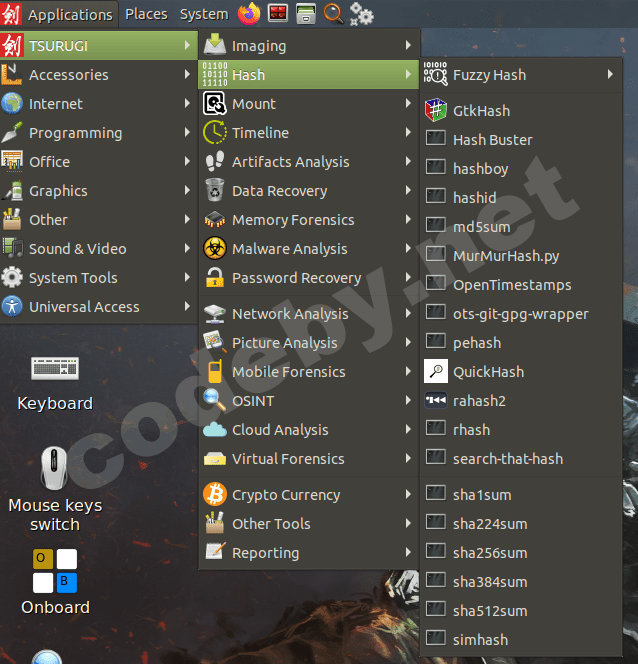Launch sha256sum
Screen dimensions: 638x664
[521, 552]
